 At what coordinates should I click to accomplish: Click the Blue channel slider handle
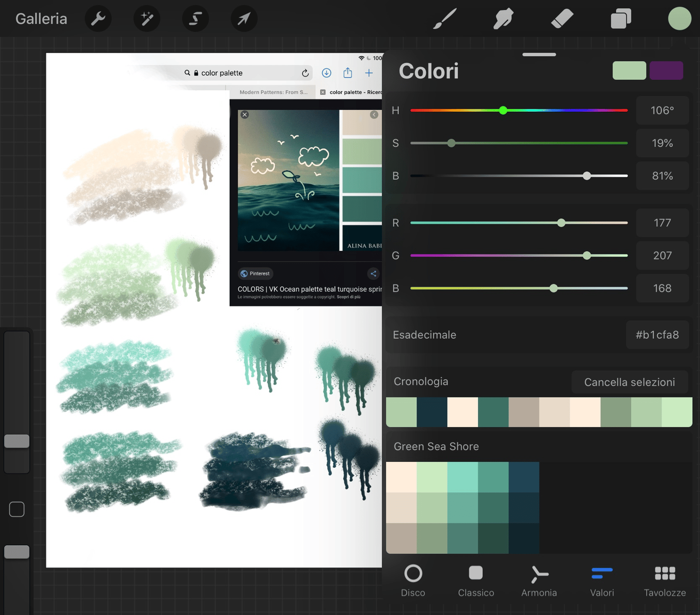coord(554,289)
